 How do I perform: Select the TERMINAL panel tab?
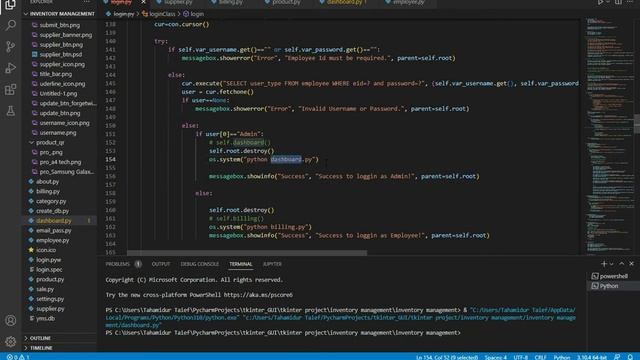(x=241, y=264)
